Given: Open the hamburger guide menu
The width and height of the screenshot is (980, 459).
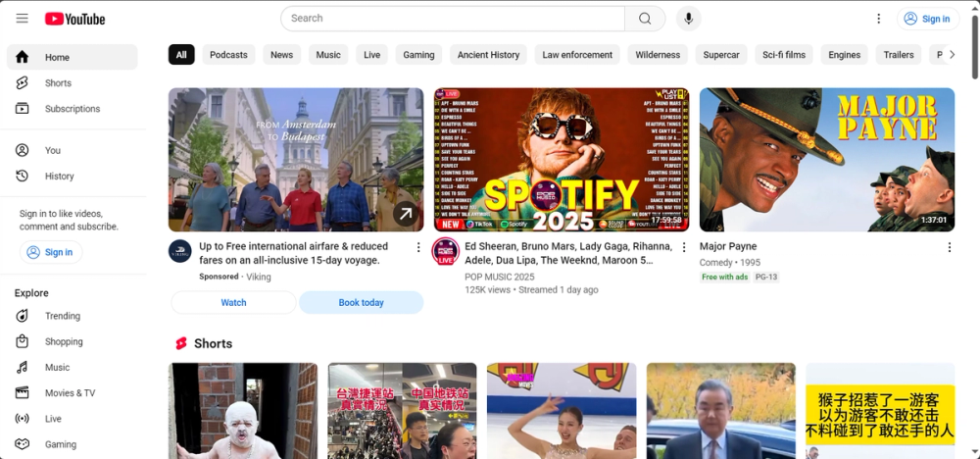Looking at the screenshot, I should (x=22, y=18).
